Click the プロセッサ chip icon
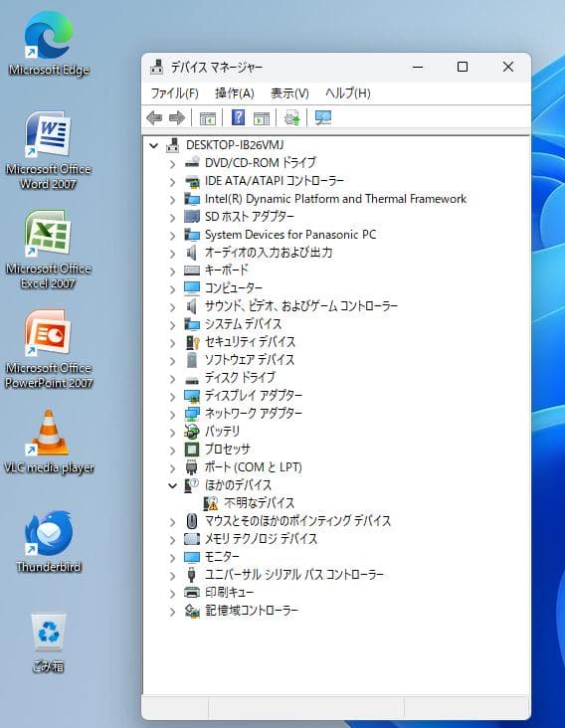 pos(192,450)
